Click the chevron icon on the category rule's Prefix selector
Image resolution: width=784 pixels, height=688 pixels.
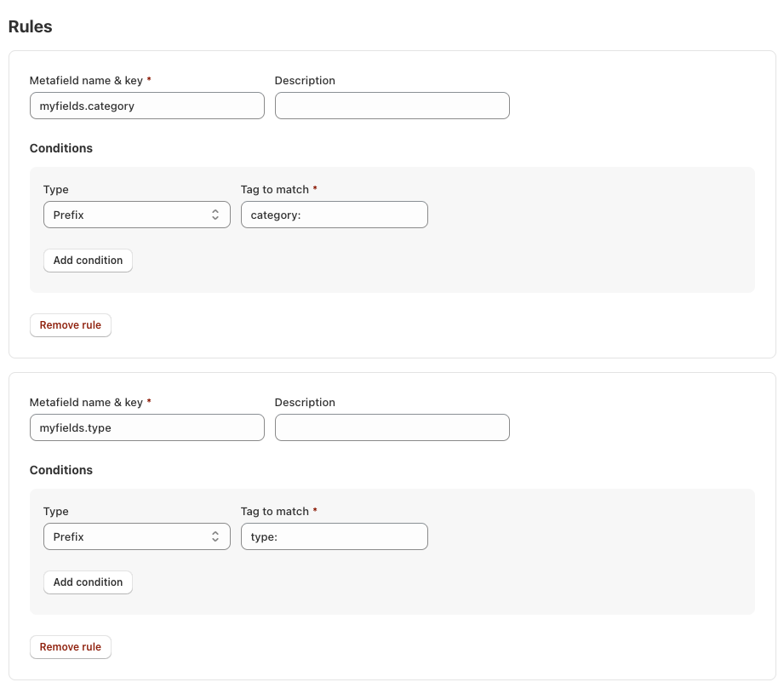point(215,215)
